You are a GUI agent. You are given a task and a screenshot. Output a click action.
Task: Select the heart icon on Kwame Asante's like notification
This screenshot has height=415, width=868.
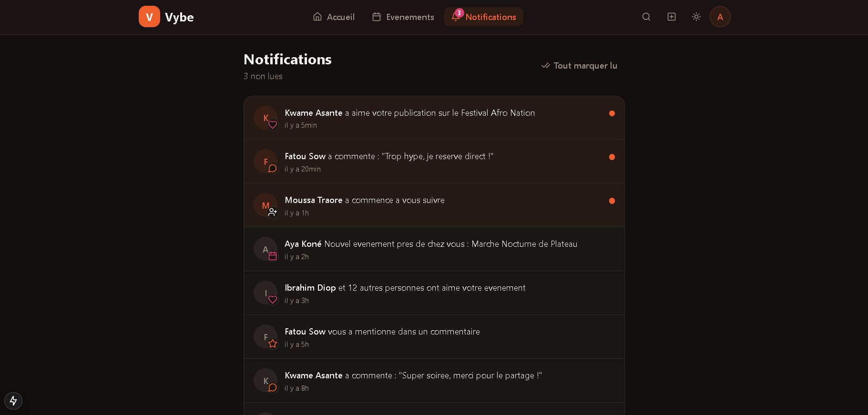click(x=272, y=124)
